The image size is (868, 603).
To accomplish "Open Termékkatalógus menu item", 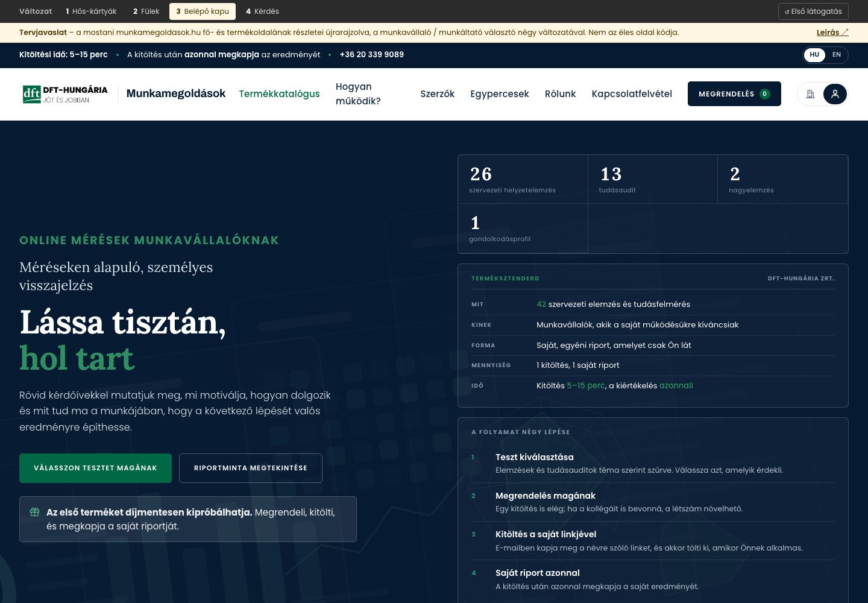I will point(279,94).
